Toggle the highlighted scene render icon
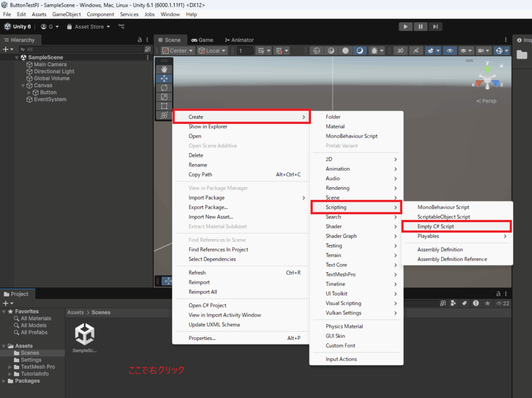The width and height of the screenshot is (532, 398). (360, 50)
